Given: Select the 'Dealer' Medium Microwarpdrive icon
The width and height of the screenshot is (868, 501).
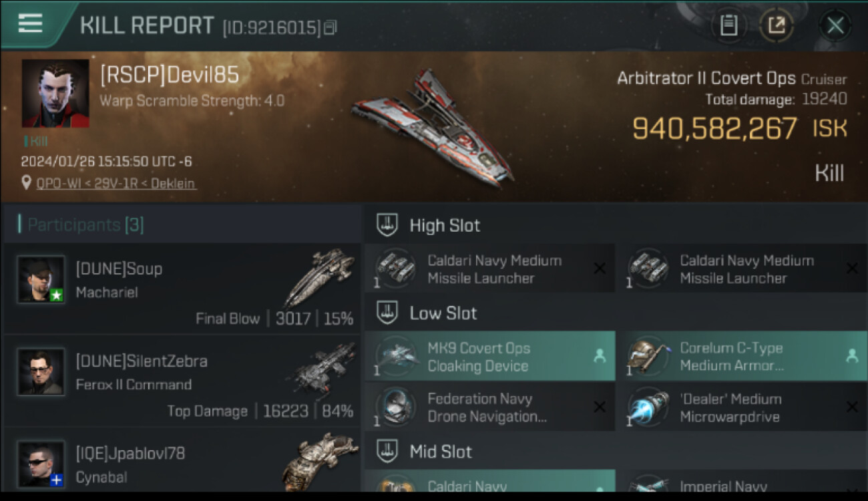Looking at the screenshot, I should (649, 407).
